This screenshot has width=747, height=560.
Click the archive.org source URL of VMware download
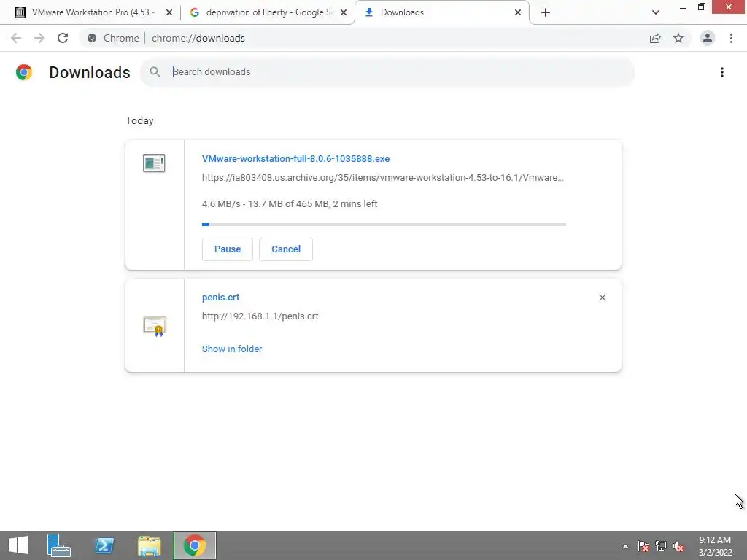(x=382, y=178)
